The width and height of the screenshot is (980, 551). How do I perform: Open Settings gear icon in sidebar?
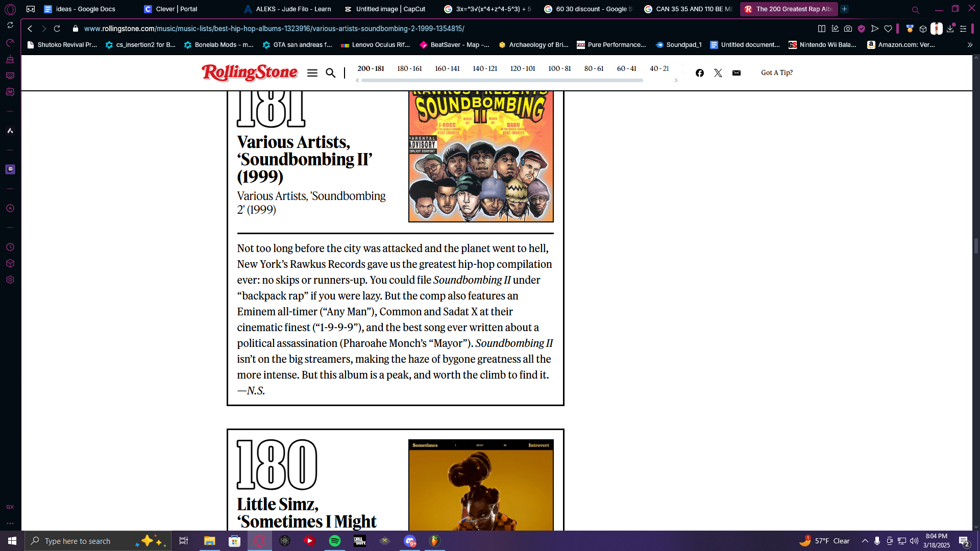pos(10,280)
